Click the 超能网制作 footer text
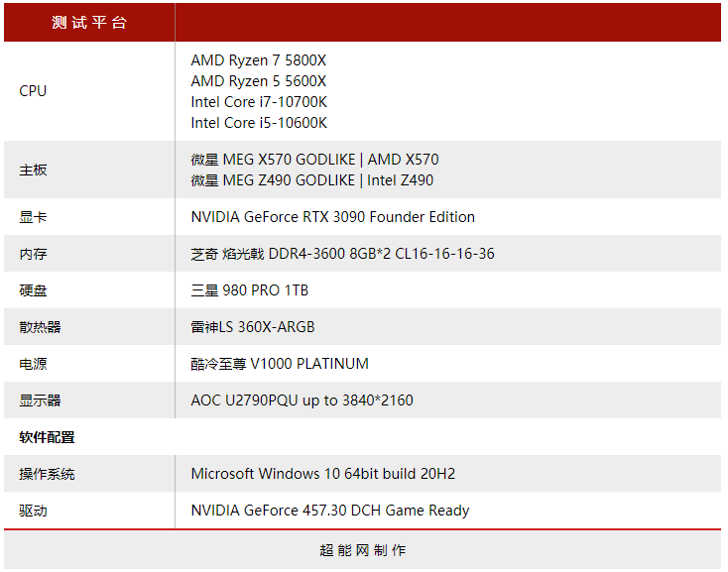 [x=363, y=550]
